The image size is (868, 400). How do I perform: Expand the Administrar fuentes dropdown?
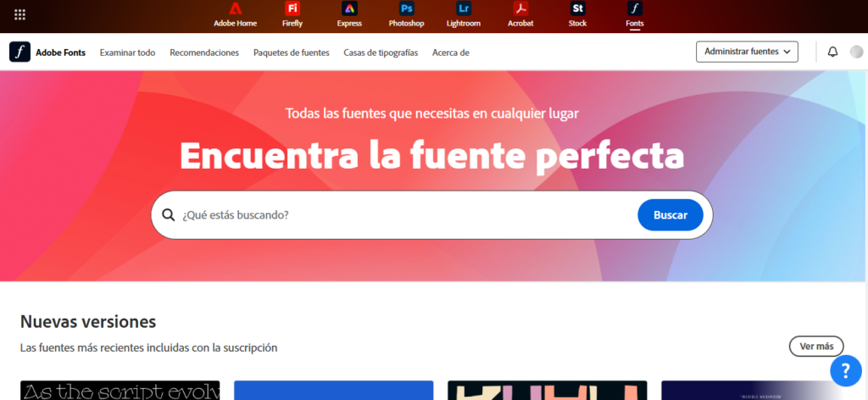pos(747,52)
